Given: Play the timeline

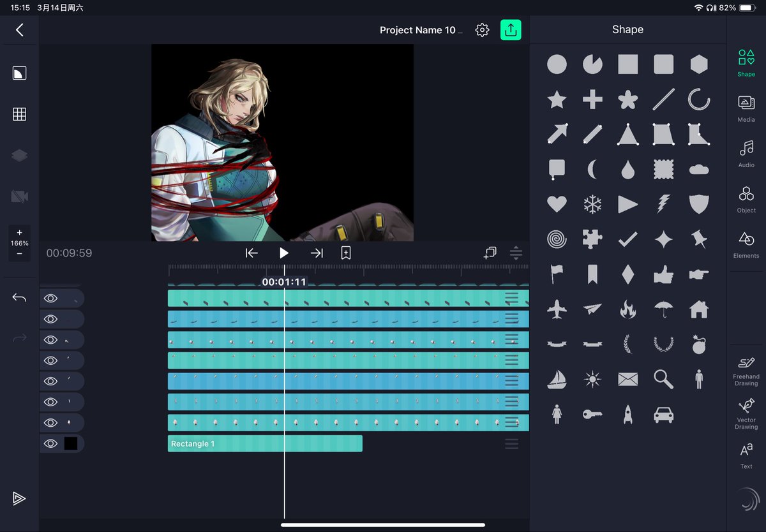Looking at the screenshot, I should pos(284,253).
